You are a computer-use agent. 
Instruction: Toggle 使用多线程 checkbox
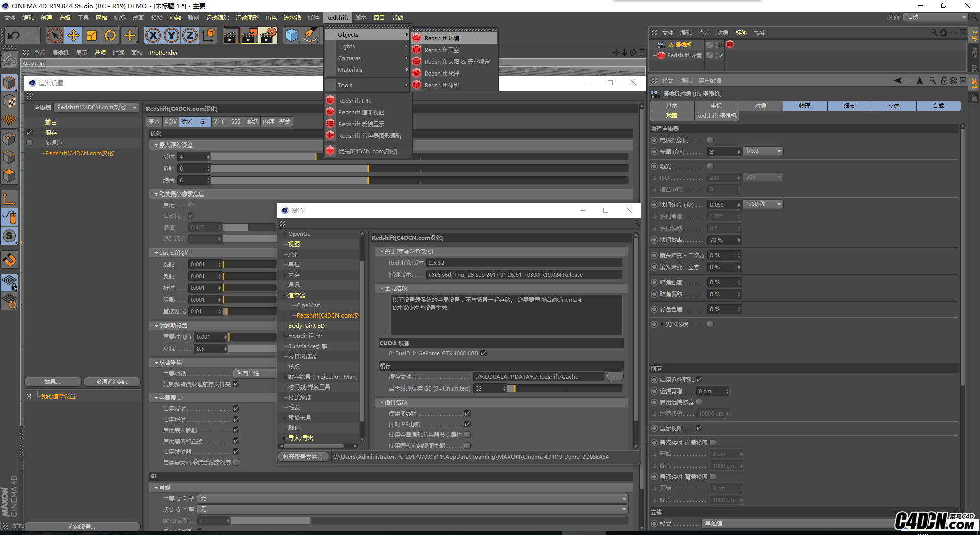[x=467, y=413]
